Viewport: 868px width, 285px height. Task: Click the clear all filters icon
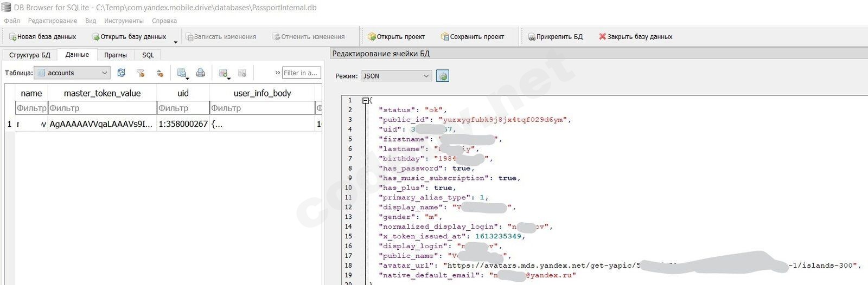coord(141,73)
